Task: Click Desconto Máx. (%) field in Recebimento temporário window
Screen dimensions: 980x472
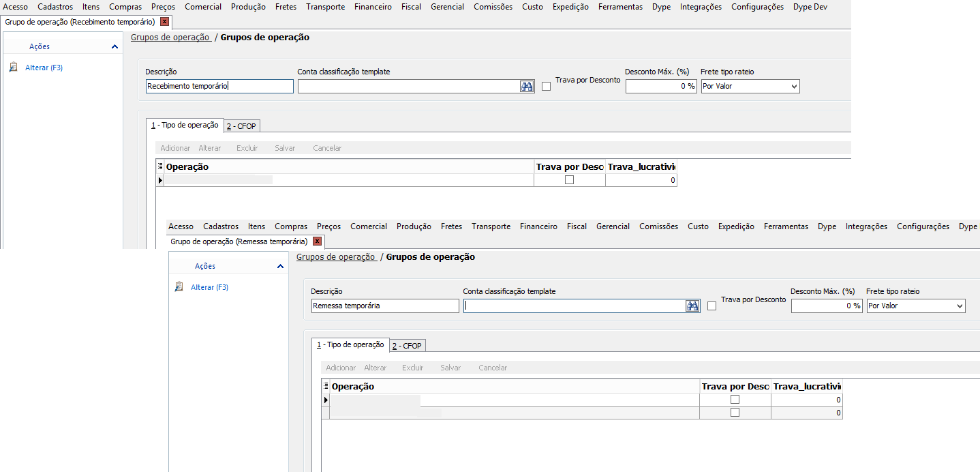Action: coord(661,87)
